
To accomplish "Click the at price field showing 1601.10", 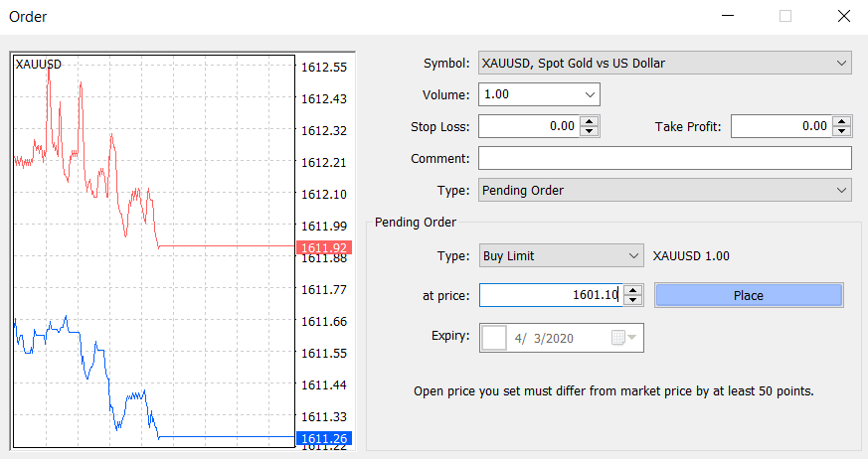I will [x=551, y=295].
